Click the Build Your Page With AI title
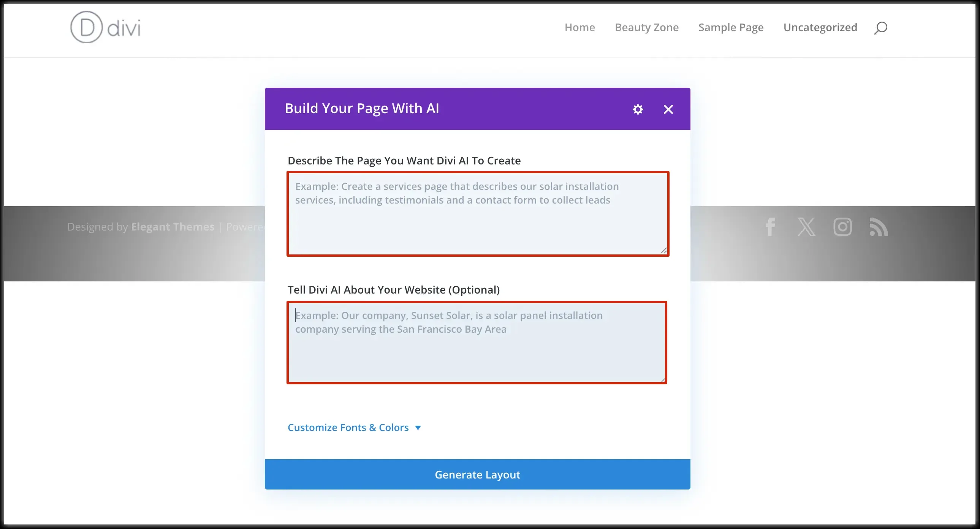This screenshot has height=529, width=980. [x=362, y=109]
